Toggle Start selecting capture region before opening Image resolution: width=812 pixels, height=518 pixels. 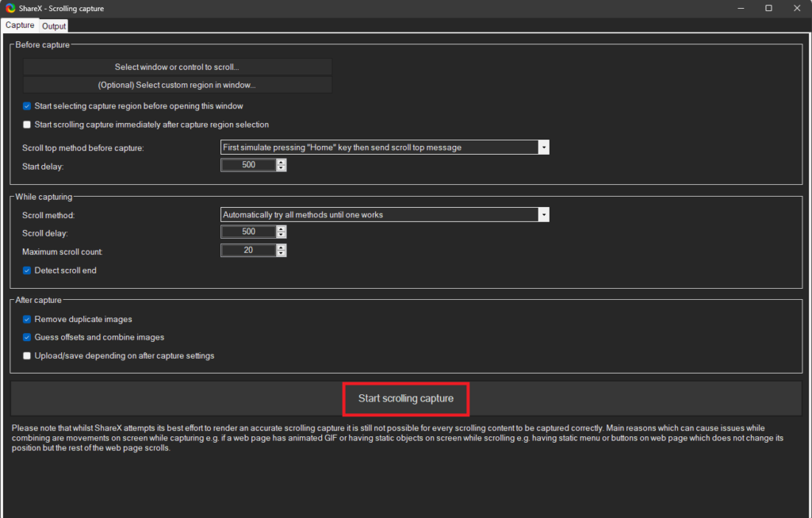click(x=27, y=106)
